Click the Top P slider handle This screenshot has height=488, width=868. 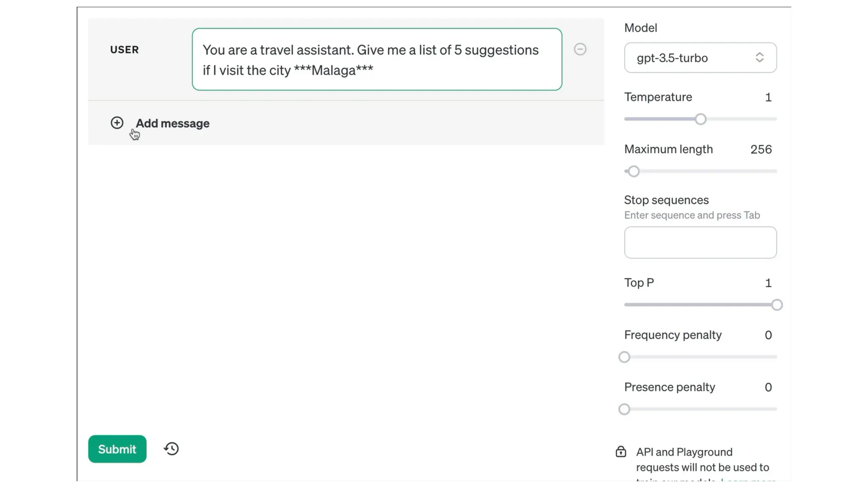pos(776,305)
